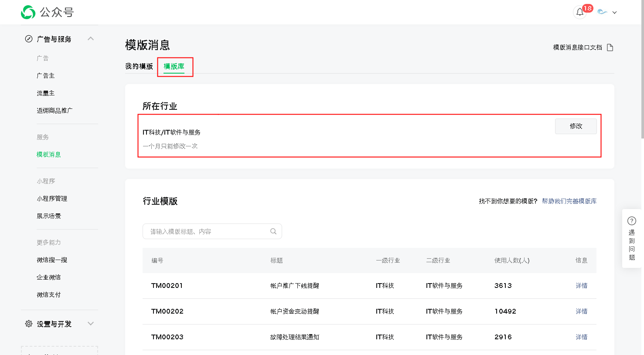
Task: View 详情 for template TM00201
Action: [581, 286]
